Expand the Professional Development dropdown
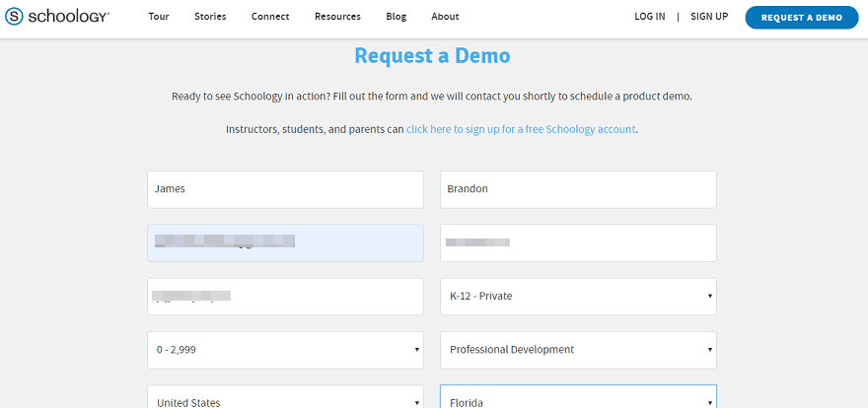The height and width of the screenshot is (408, 868). 578,349
